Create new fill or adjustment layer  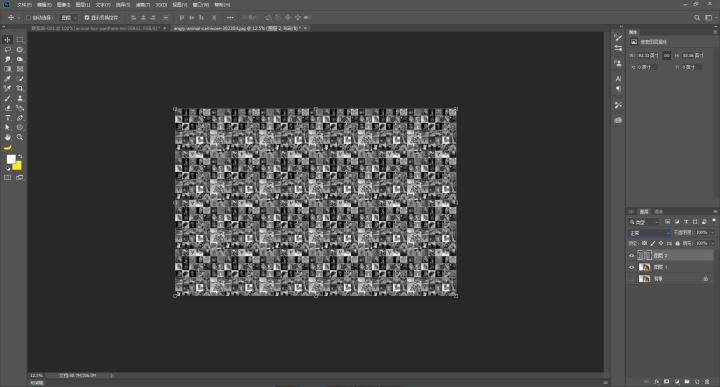(677, 381)
